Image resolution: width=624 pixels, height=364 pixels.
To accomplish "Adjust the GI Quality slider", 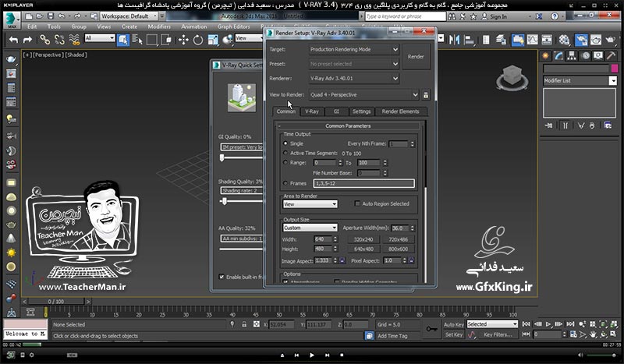I will (x=222, y=158).
